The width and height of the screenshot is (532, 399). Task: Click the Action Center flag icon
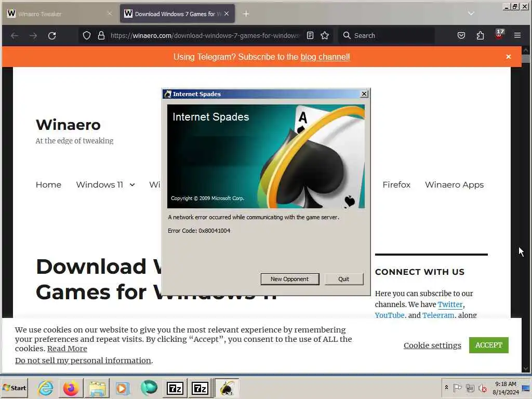pyautogui.click(x=457, y=388)
